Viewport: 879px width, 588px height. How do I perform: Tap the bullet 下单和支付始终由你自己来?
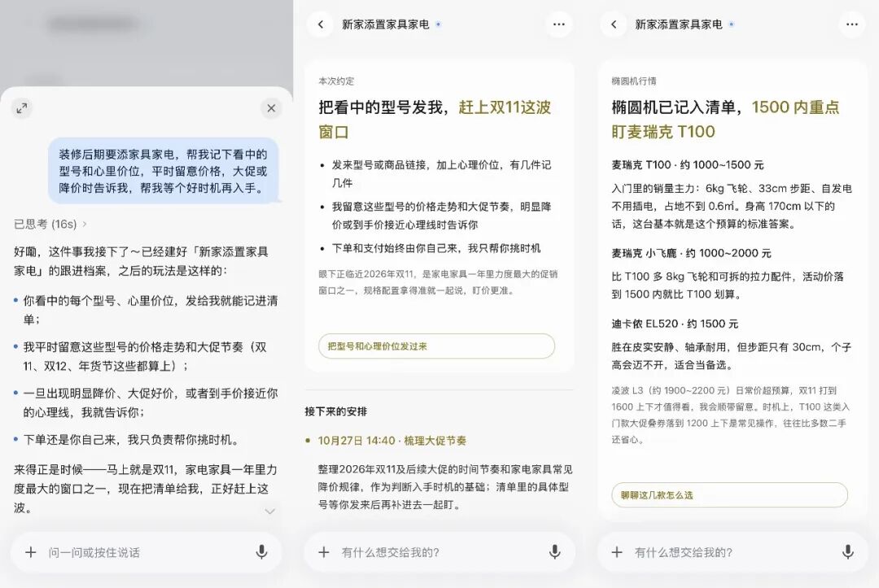point(436,248)
